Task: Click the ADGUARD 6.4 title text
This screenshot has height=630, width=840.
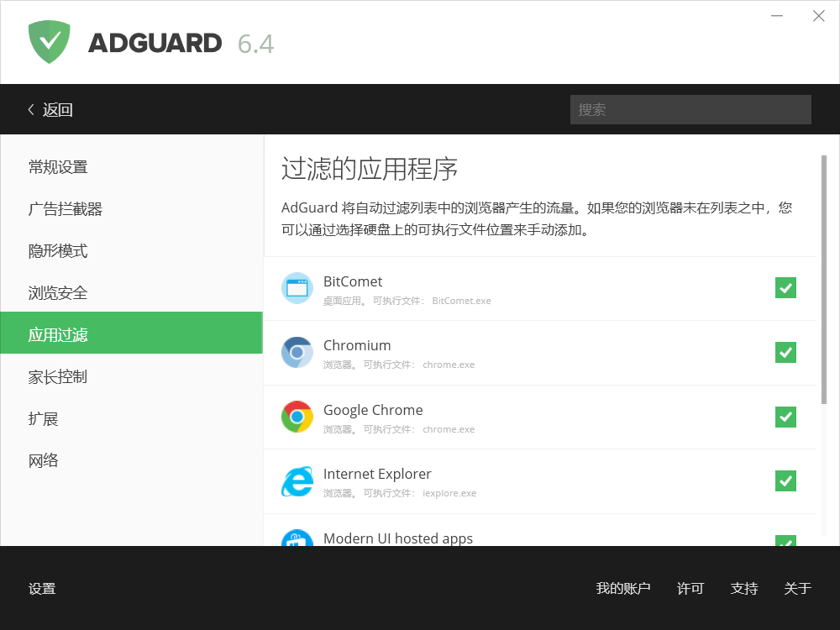Action: point(181,44)
